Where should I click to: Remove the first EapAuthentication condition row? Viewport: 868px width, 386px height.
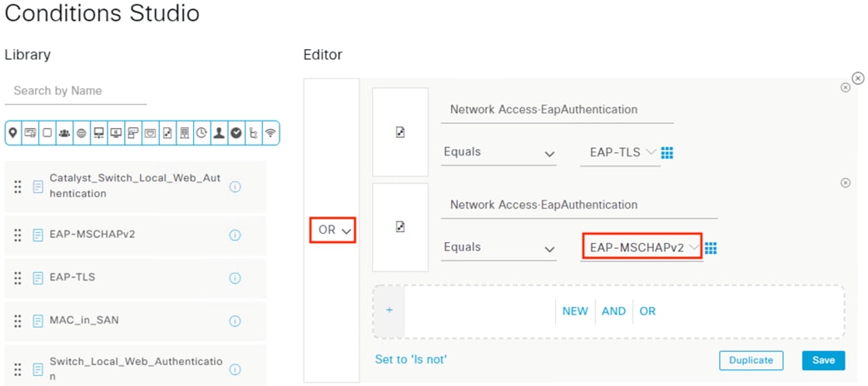click(x=846, y=87)
